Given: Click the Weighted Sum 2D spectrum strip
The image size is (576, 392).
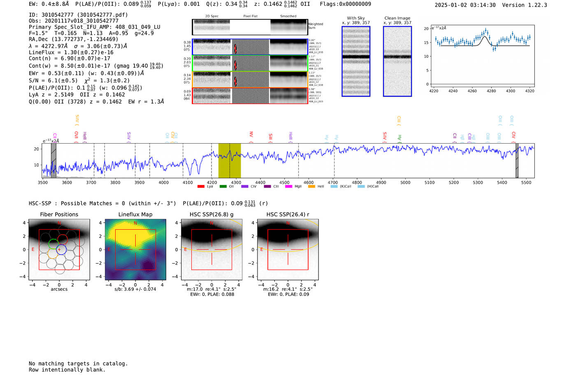Looking at the screenshot, I should point(250,27).
